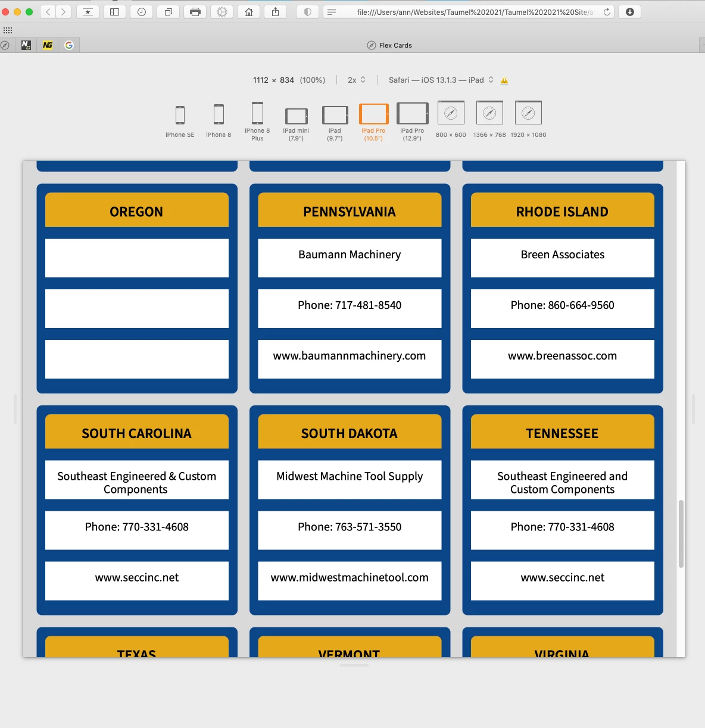Select the iPhone 8 device preset
The image size is (705, 728).
tap(219, 121)
